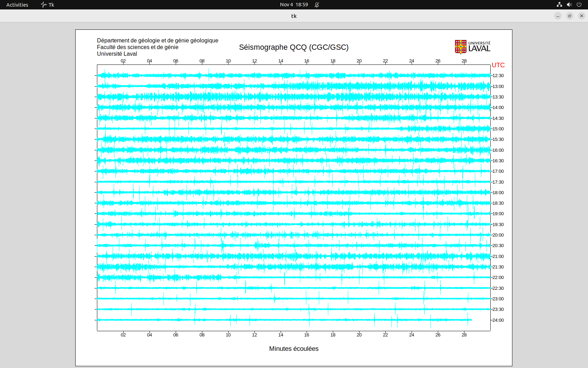The width and height of the screenshot is (588, 368).
Task: Open the network status icon
Action: click(559, 5)
